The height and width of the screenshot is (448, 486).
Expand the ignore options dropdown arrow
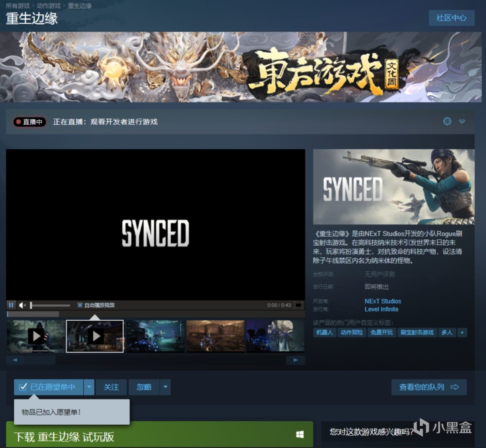pyautogui.click(x=165, y=387)
